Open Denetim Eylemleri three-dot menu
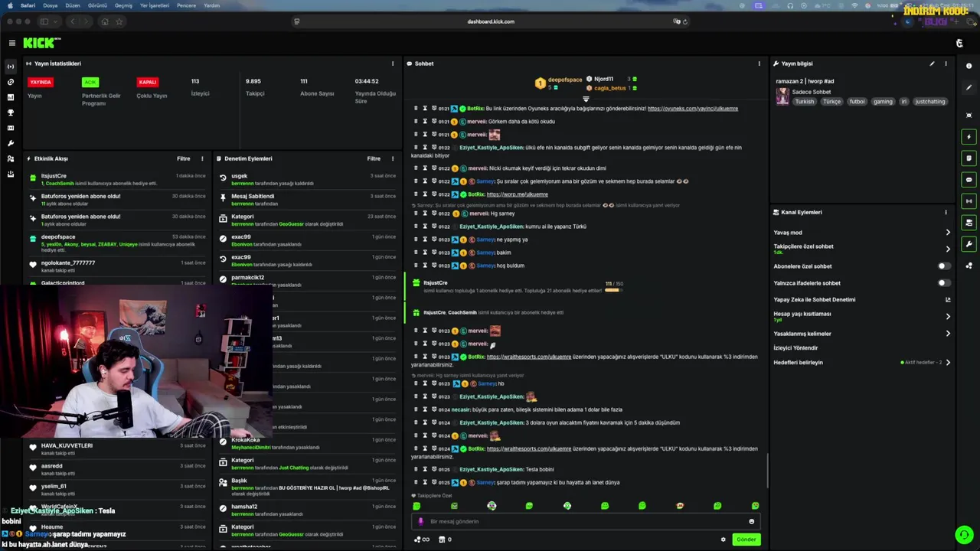 pos(393,158)
